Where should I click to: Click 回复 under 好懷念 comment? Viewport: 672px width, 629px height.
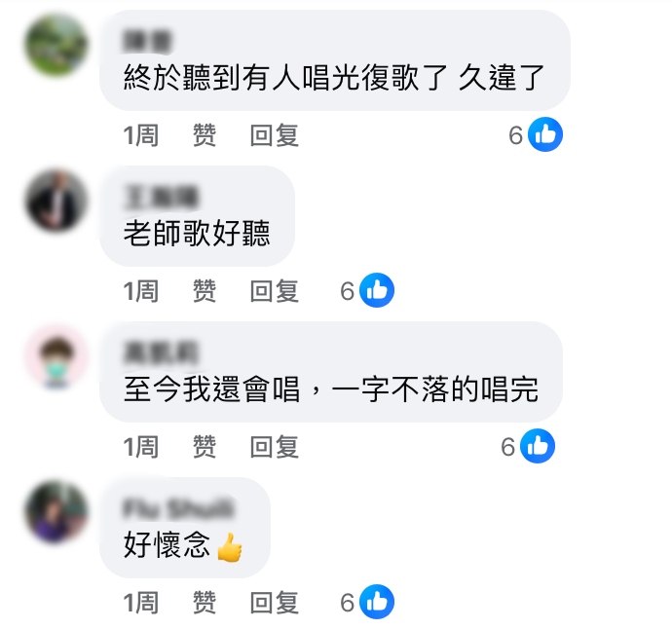[x=275, y=603]
